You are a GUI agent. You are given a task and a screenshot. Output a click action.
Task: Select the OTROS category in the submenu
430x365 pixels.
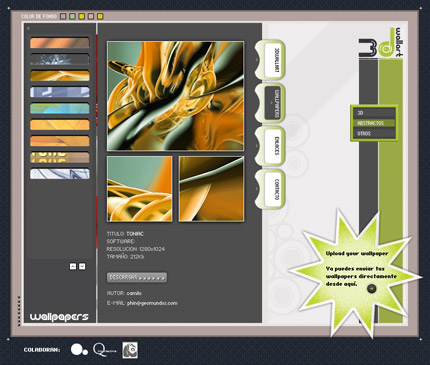[x=374, y=133]
